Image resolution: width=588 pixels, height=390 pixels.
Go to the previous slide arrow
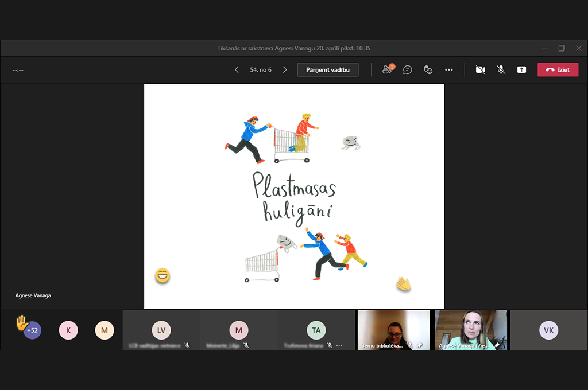pyautogui.click(x=237, y=69)
